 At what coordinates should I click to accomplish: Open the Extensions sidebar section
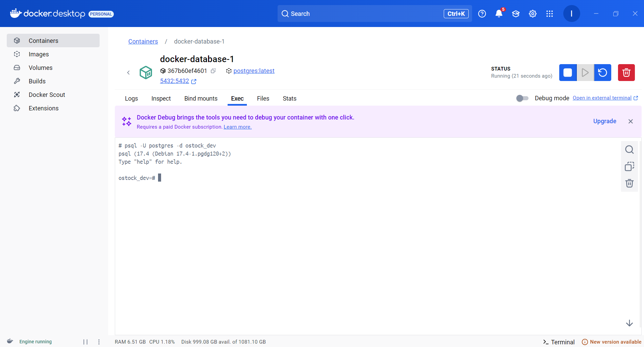pyautogui.click(x=53, y=108)
